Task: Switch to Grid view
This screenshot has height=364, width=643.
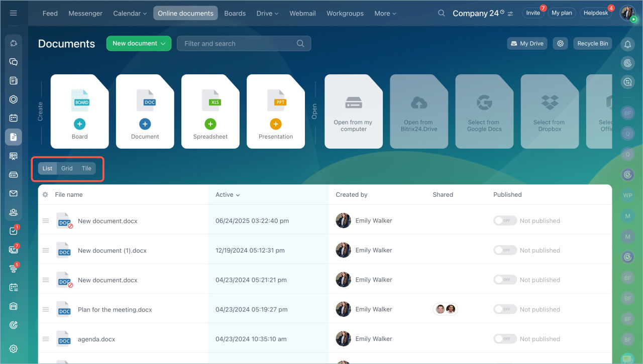Action: click(x=67, y=169)
